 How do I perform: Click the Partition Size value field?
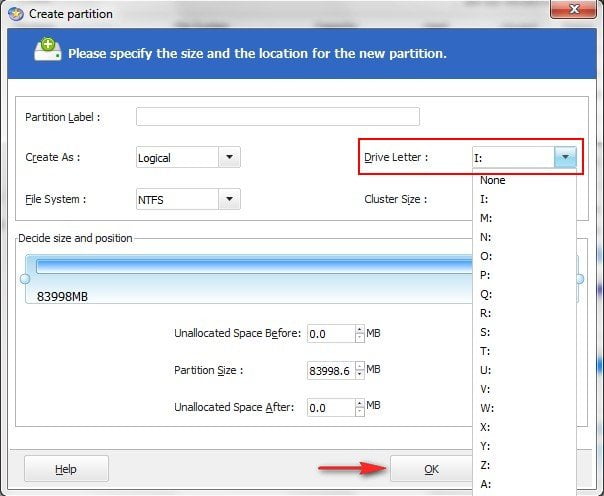328,370
